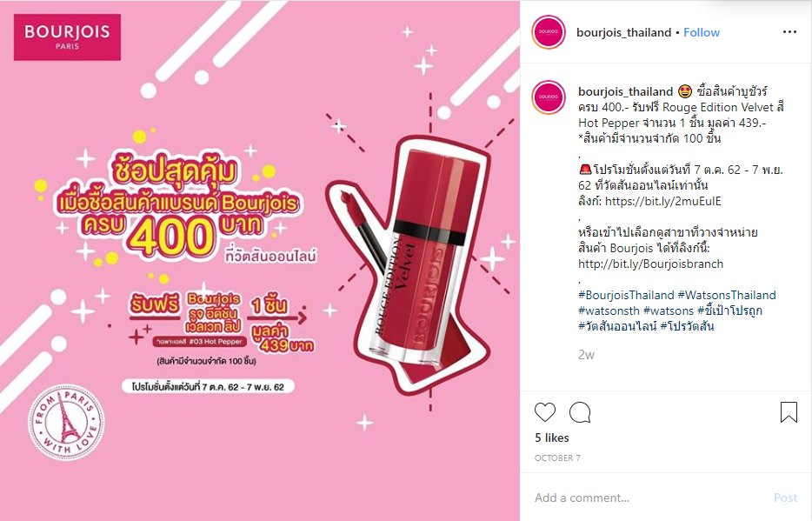
Task: Save the post with the bookmark icon
Action: tap(789, 412)
